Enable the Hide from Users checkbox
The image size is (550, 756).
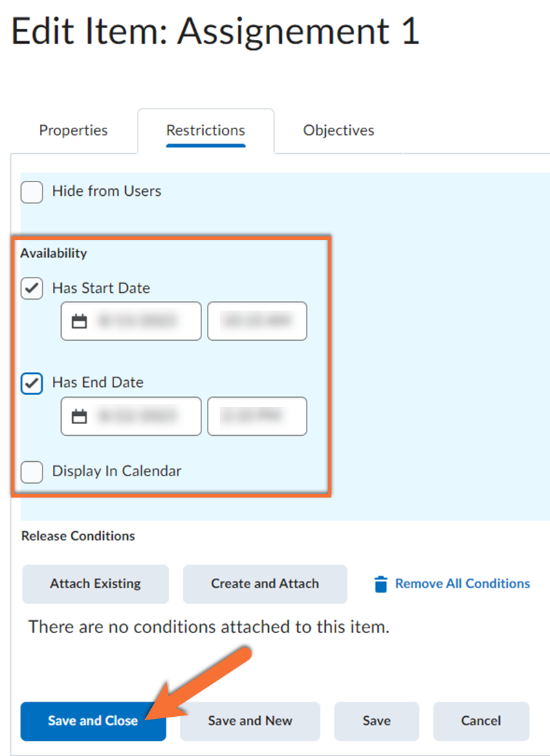32,192
